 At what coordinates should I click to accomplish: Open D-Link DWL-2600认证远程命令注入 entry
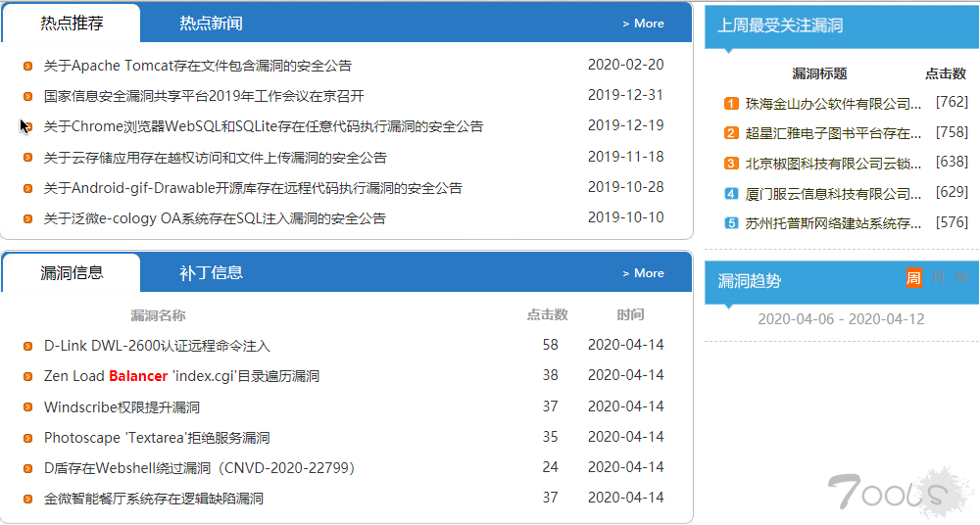tap(157, 346)
